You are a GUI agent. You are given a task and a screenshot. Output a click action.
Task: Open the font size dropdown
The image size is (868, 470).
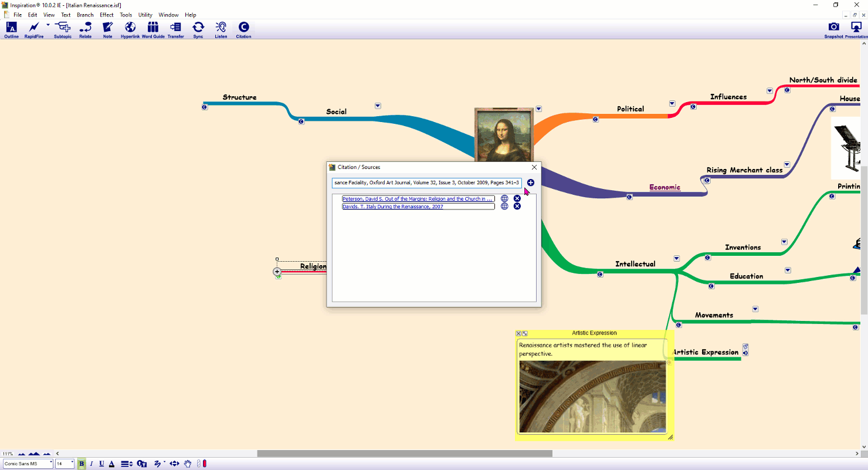point(72,464)
